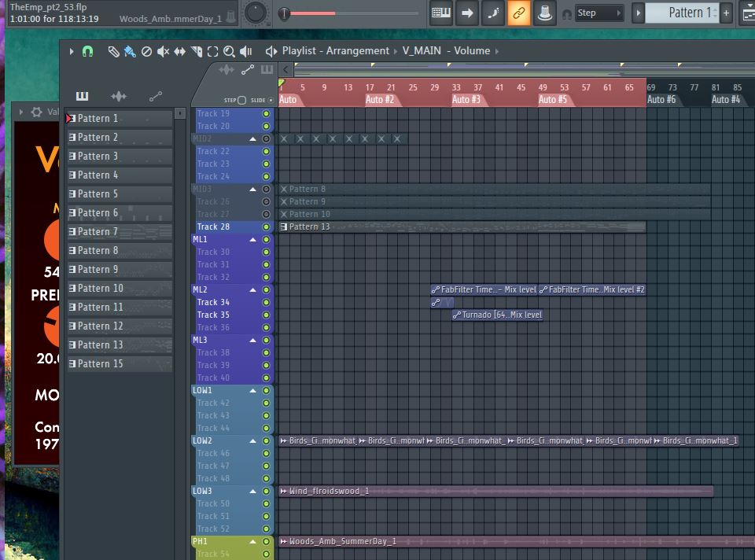This screenshot has height=560, width=755.
Task: Click piano roll patterns filter icon
Action: (82, 96)
